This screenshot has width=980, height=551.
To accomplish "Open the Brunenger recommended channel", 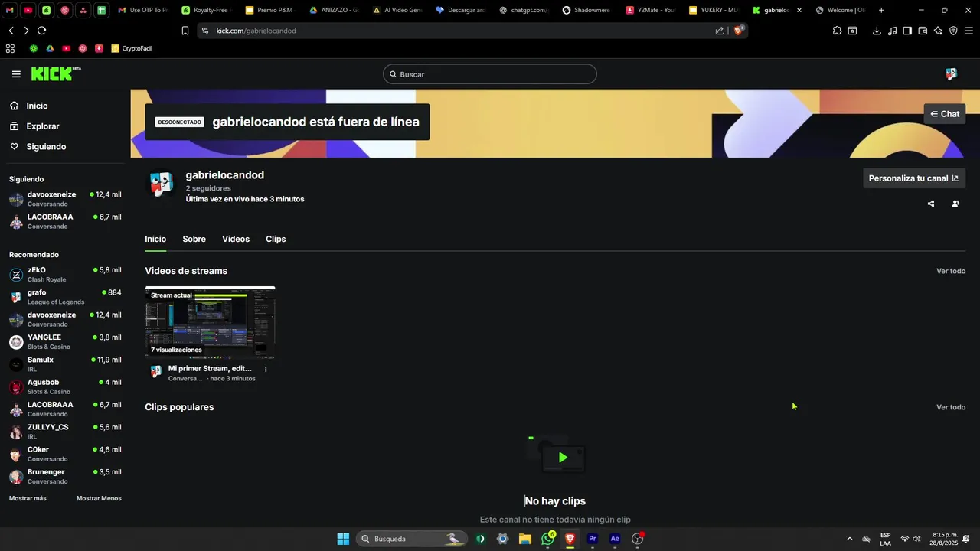I will 66,476.
